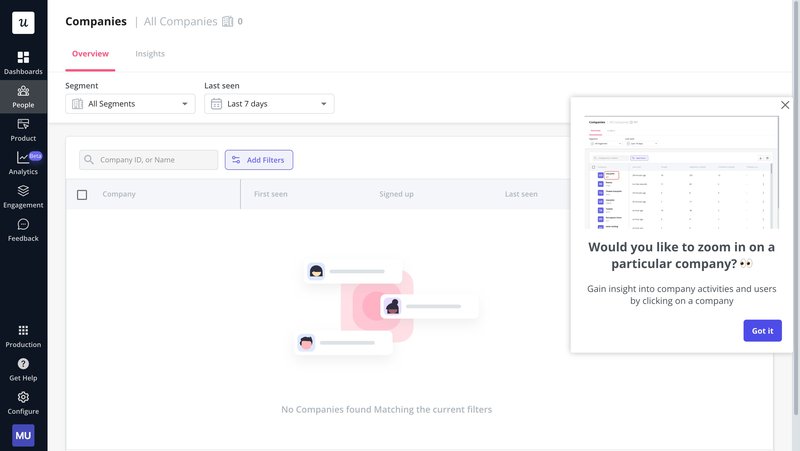Click the tooltip preview thumbnail
This screenshot has height=451, width=800.
click(x=681, y=172)
